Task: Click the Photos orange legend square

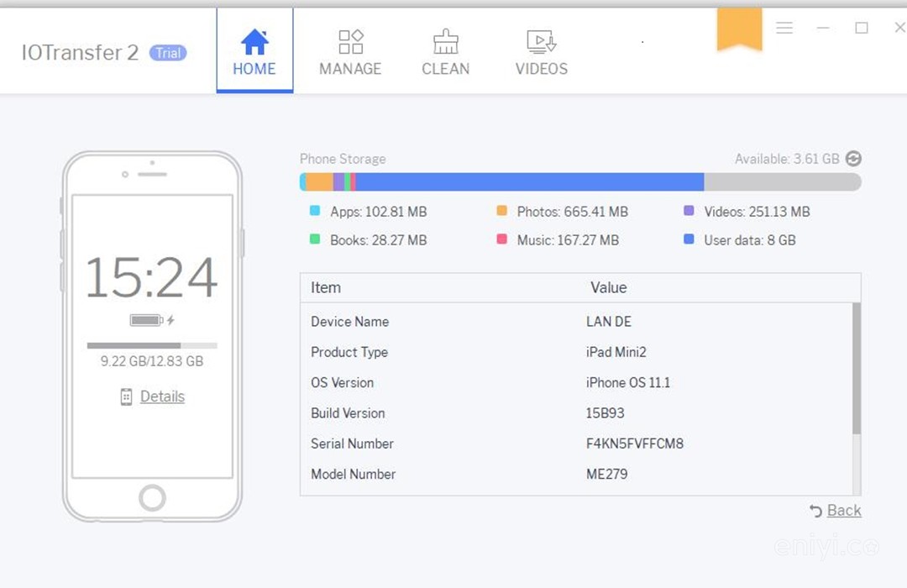Action: click(502, 212)
